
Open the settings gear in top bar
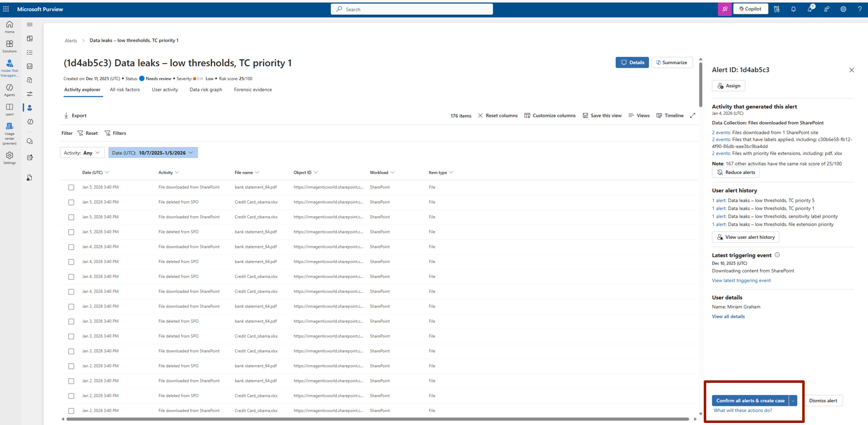843,9
